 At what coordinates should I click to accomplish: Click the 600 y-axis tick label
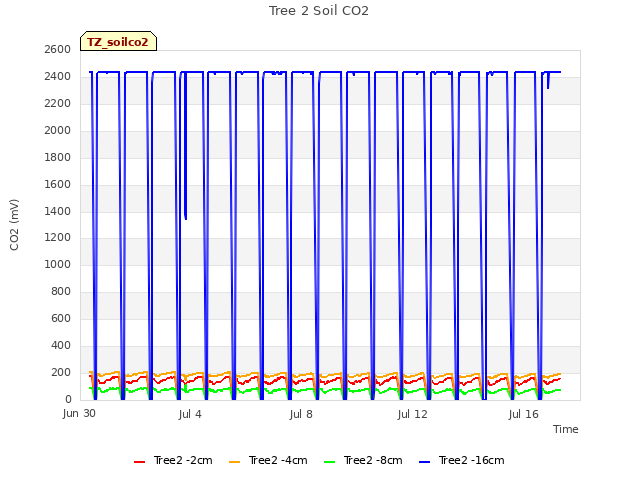pos(61,318)
